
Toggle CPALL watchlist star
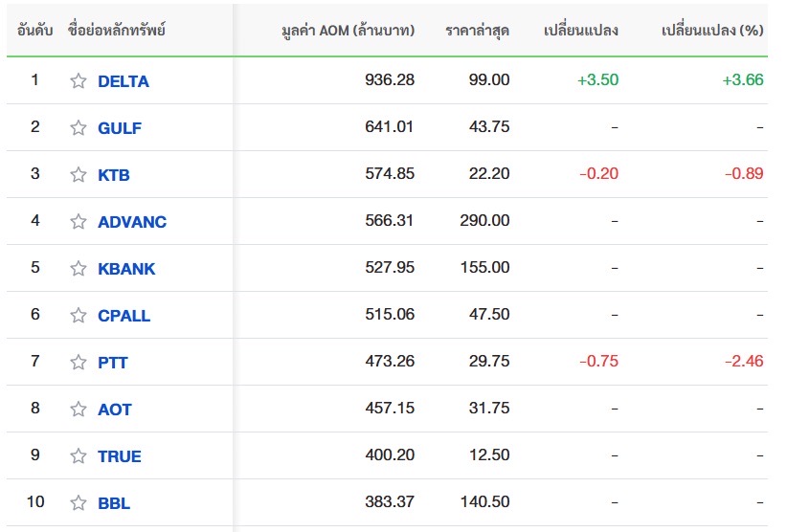tap(78, 315)
